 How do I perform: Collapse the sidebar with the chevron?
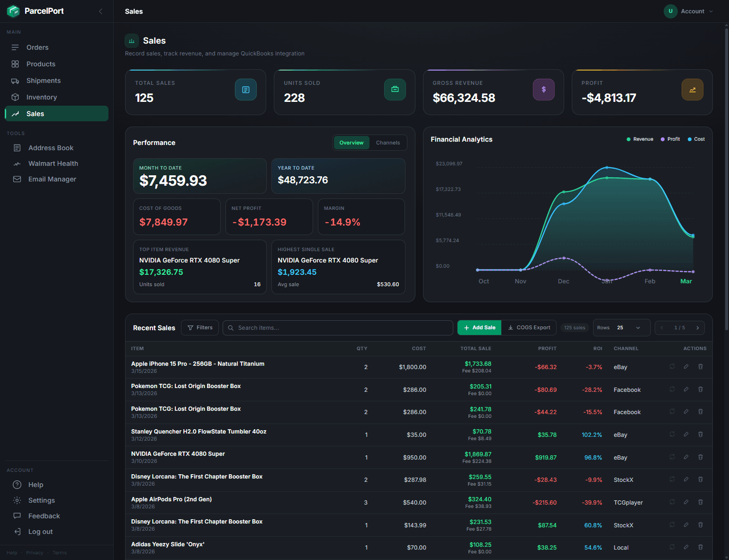pos(100,11)
